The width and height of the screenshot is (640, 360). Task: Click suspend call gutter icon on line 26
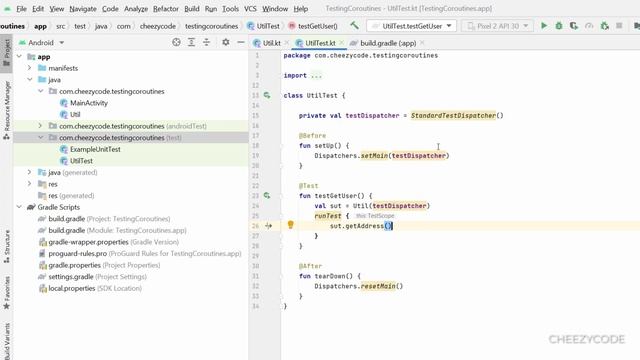pos(268,226)
